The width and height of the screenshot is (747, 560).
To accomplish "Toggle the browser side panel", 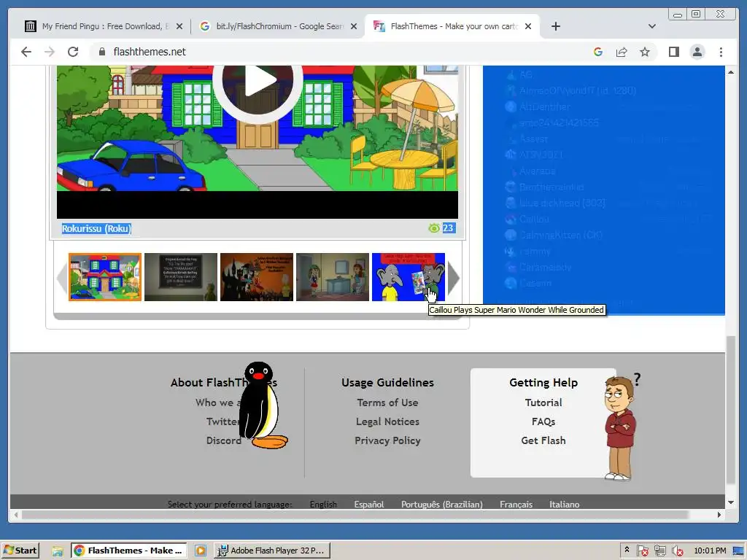I will (673, 52).
